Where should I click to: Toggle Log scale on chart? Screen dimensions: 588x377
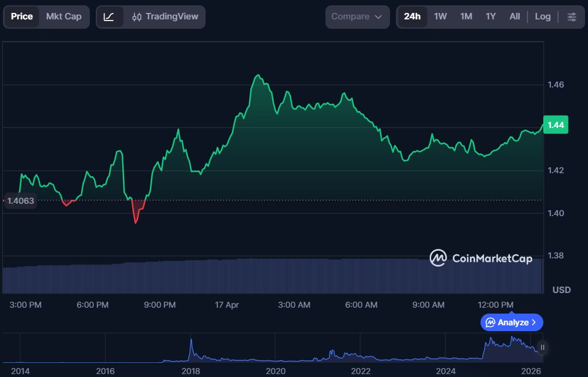[542, 16]
